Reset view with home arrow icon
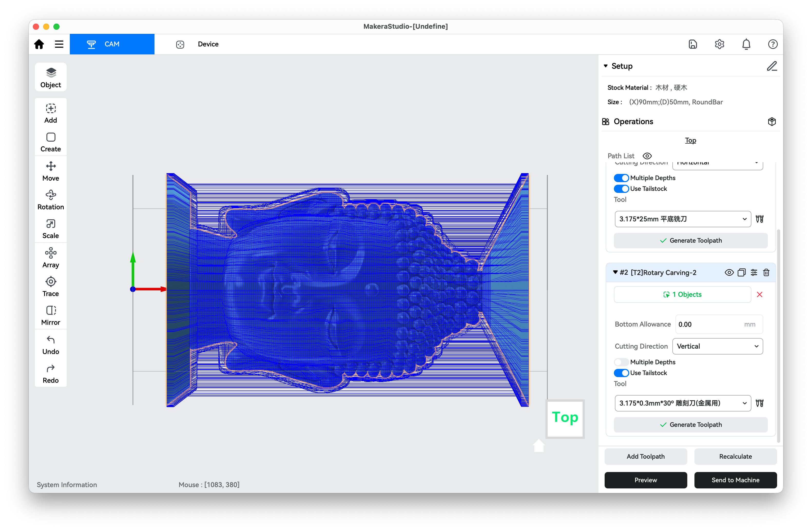The image size is (812, 531). point(538,446)
